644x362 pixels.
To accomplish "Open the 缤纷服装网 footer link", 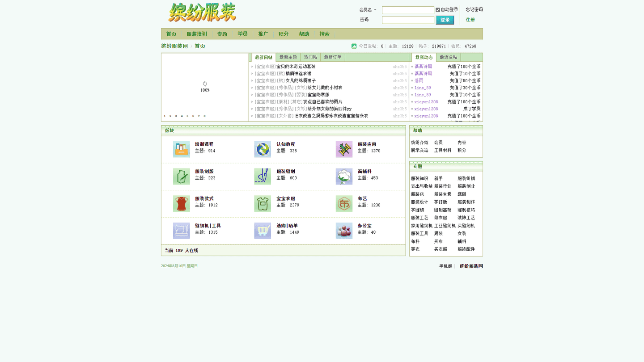I will [x=471, y=266].
